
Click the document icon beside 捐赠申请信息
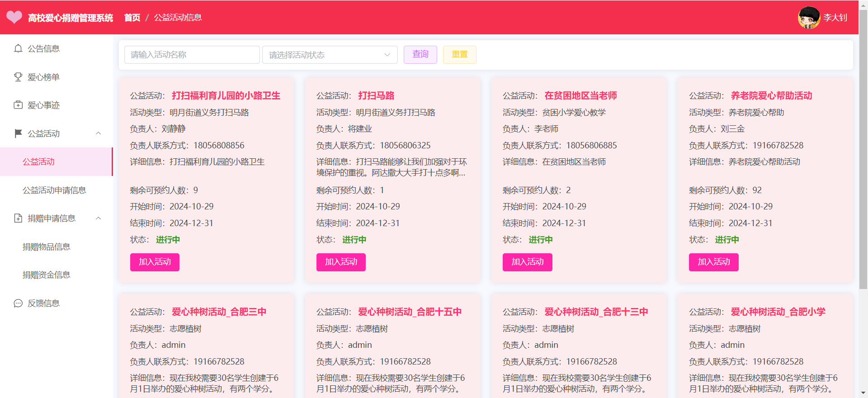click(18, 218)
